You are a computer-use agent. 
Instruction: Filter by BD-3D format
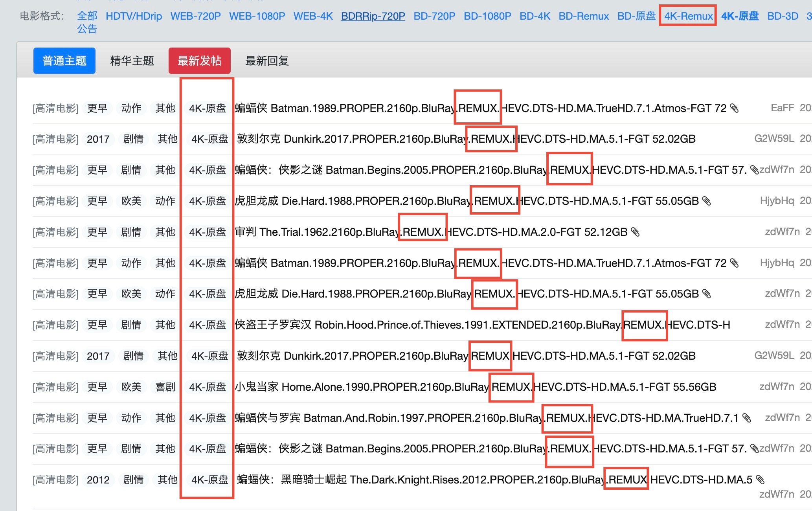click(783, 16)
